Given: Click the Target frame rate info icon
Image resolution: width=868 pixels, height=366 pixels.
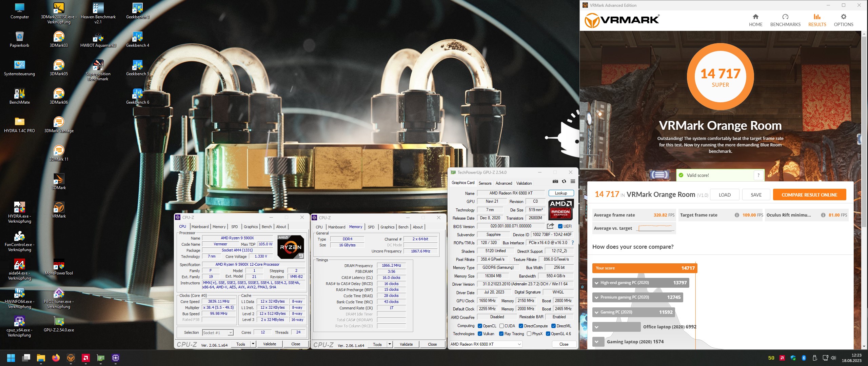Looking at the screenshot, I should pos(737,215).
